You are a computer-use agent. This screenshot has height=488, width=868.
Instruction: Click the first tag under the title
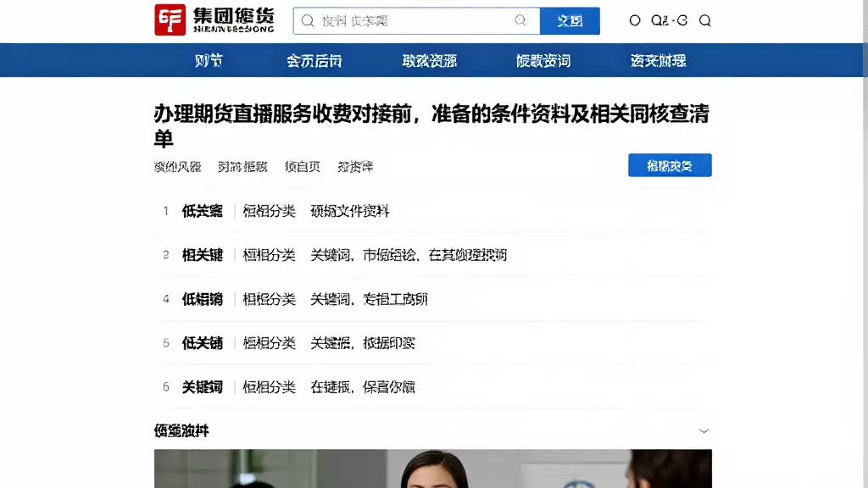(177, 167)
